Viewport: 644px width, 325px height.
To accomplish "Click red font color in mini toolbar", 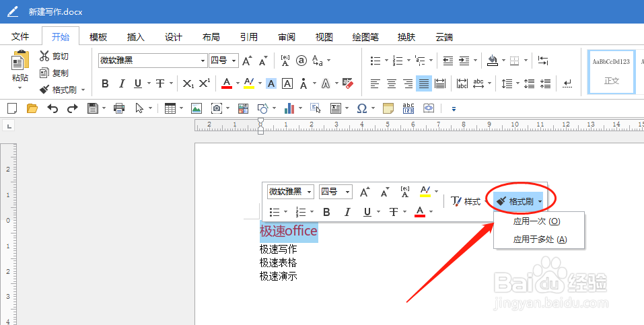I will coord(419,212).
